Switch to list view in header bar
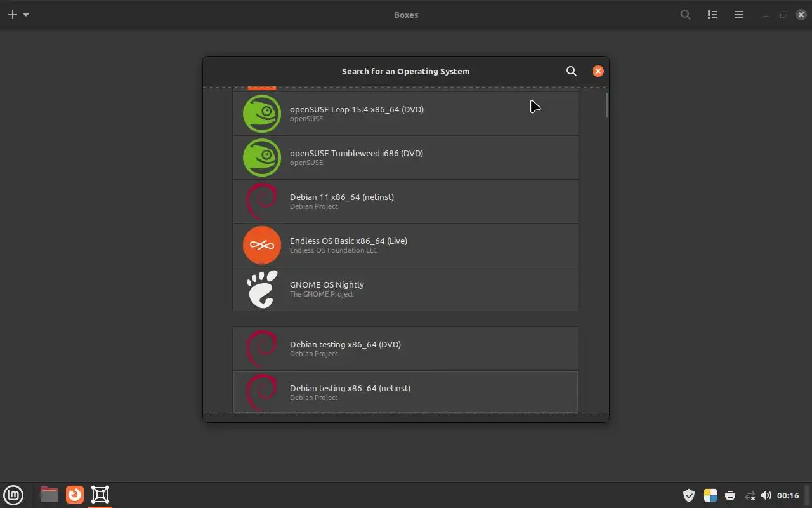812x508 pixels. tap(712, 15)
